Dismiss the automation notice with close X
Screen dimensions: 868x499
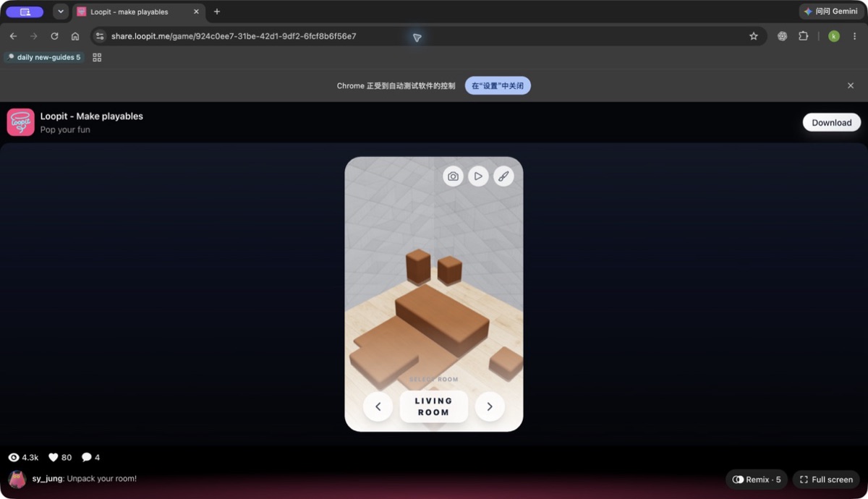click(851, 85)
